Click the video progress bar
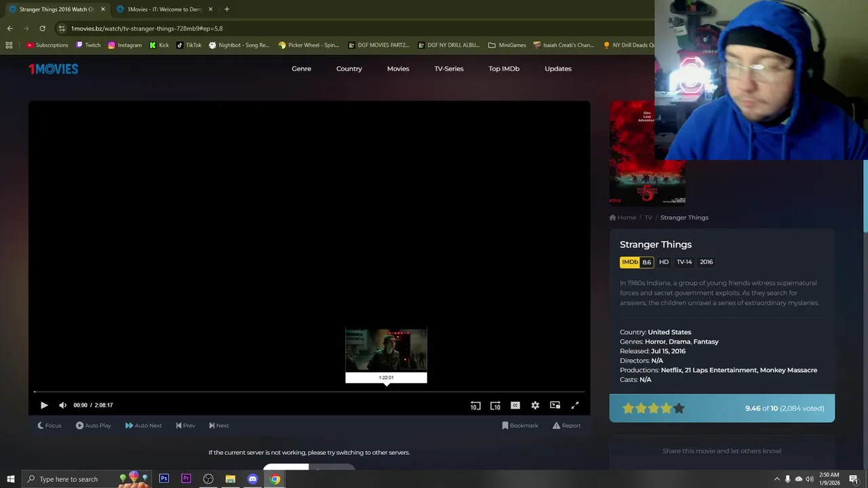Screen dimensions: 868x488 pos(309,392)
